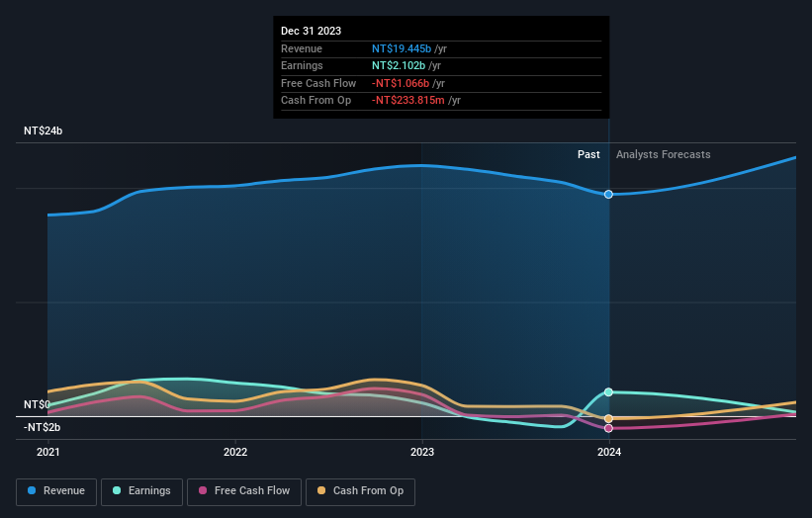
Task: Toggle the Cash From Op legend button
Action: click(x=360, y=491)
